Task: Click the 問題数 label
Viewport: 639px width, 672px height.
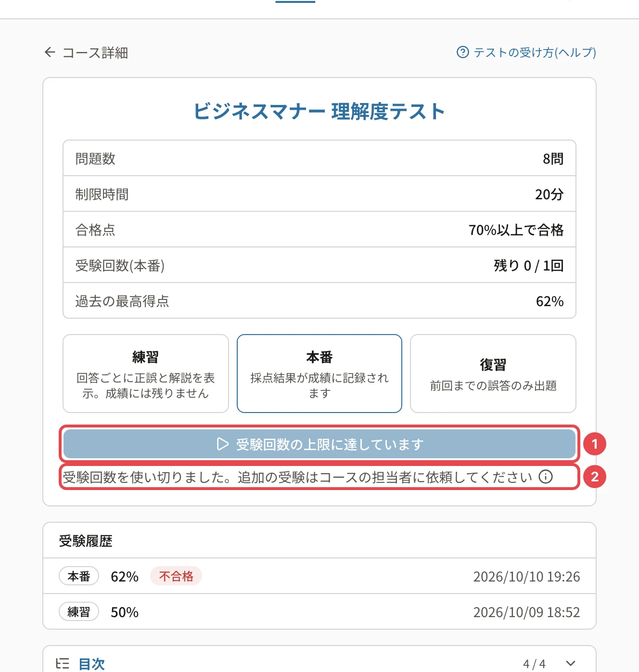Action: tap(95, 159)
